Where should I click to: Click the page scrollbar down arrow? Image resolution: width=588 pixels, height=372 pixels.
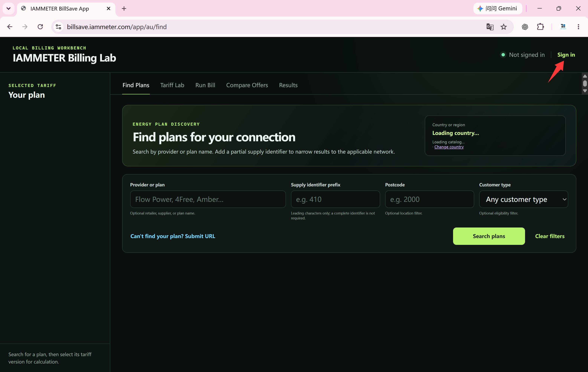[x=585, y=91]
